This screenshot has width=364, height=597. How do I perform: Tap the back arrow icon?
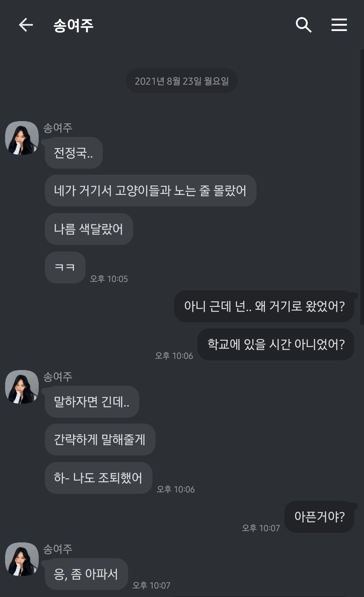(x=26, y=25)
